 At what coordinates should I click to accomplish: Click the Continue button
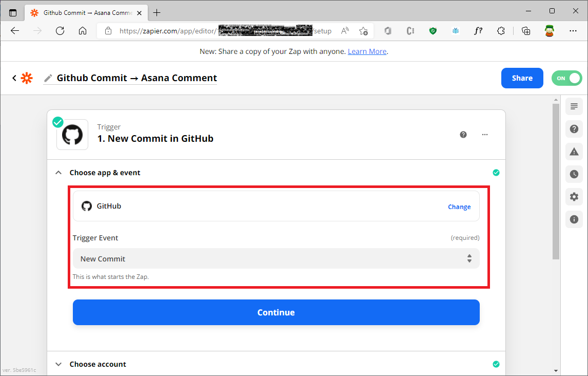click(276, 312)
